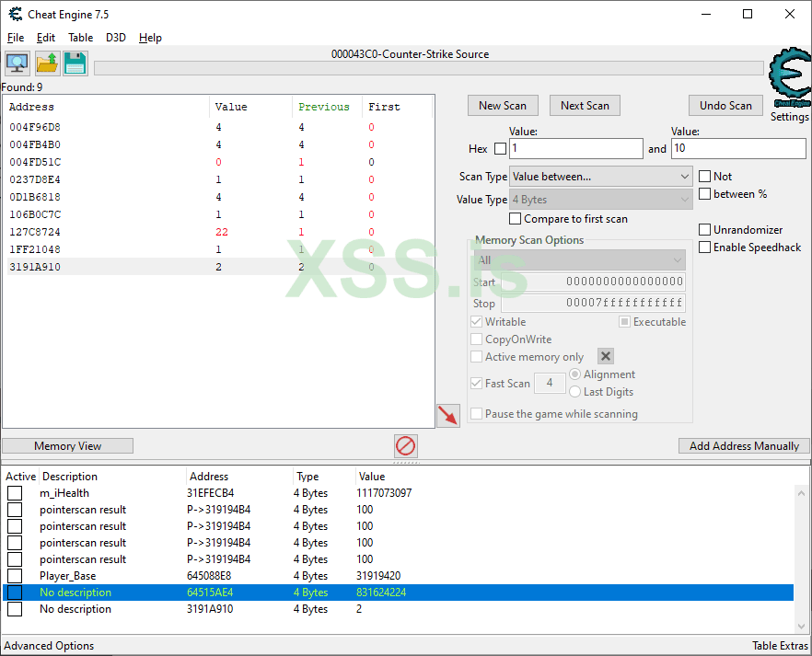Screen dimensions: 812x656
Task: Click the second Value field containing 10
Action: pyautogui.click(x=738, y=148)
